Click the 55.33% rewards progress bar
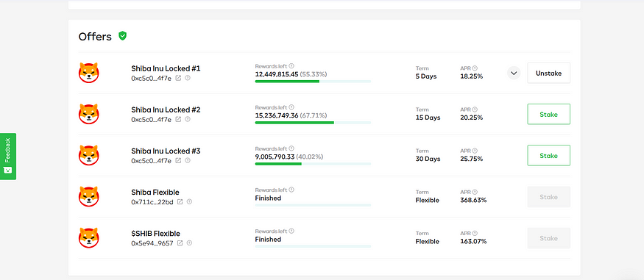Viewport: 644px width, 280px height. click(313, 82)
